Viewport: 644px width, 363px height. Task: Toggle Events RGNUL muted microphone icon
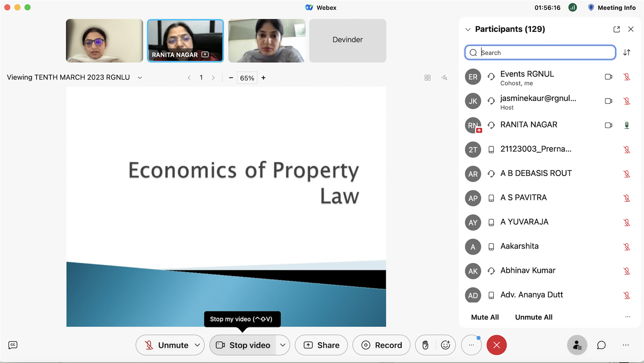click(627, 77)
